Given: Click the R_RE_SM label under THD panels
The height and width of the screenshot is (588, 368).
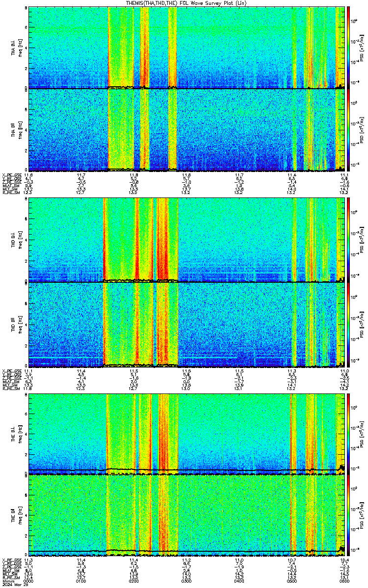Looking at the screenshot, I should pos(10,388).
